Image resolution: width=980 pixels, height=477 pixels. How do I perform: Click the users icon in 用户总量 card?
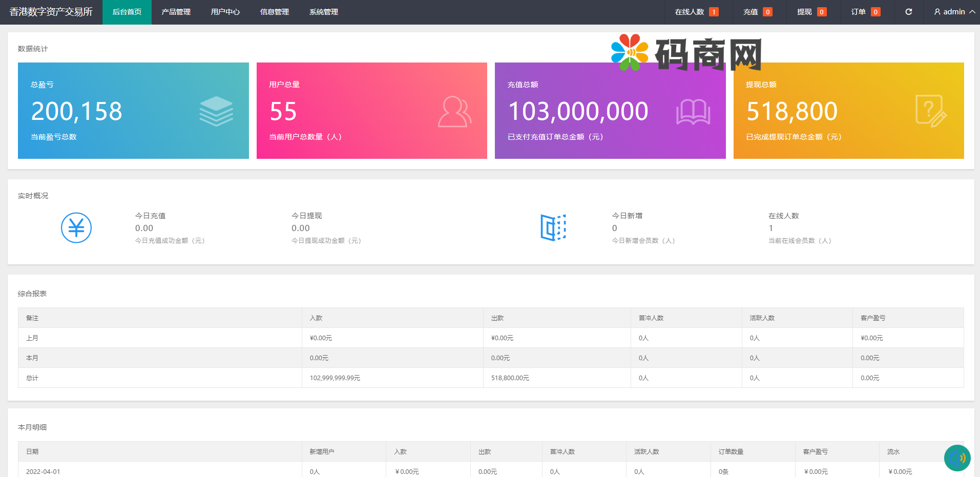[x=454, y=111]
